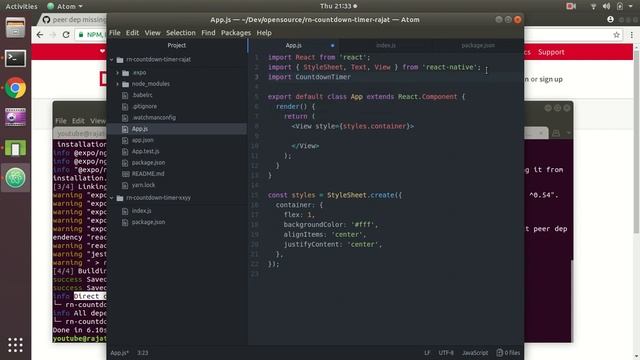The height and width of the screenshot is (360, 640).
Task: Click the sign up link on npm page
Action: point(551,79)
